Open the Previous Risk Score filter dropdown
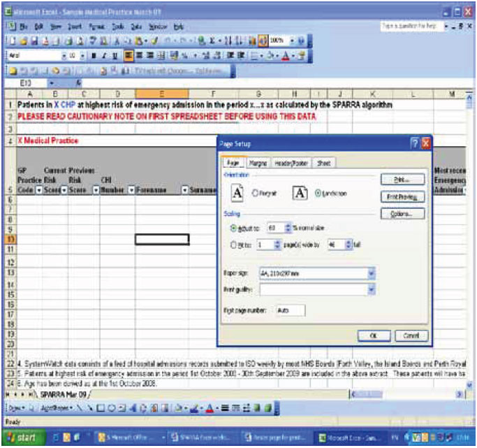Viewport: 477px width, 448px height. (96, 190)
